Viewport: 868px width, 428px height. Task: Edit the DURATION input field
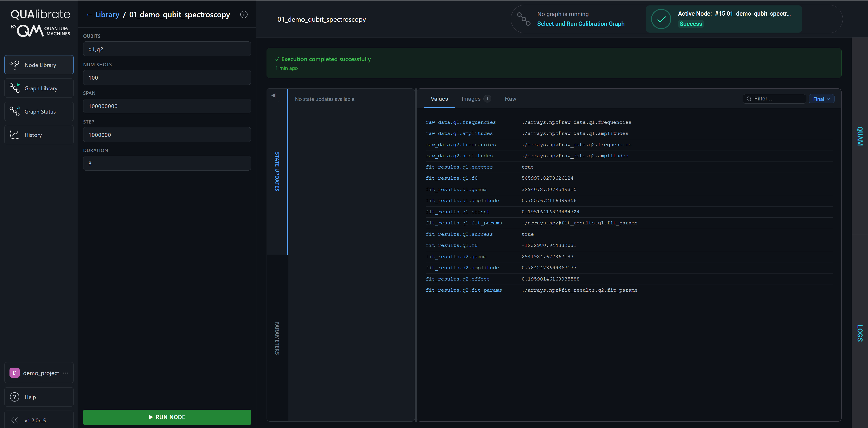tap(167, 163)
